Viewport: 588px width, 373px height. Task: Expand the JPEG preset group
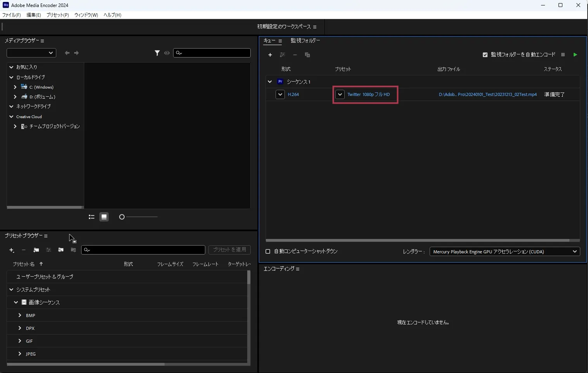(20, 354)
